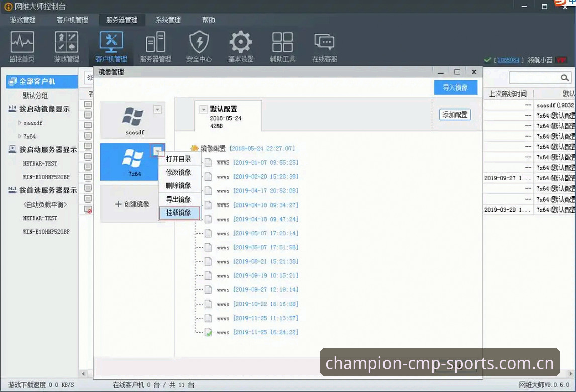
Task: Select WIN-E10HNP520BP under 按首选服务器显示
Action: 46,232
